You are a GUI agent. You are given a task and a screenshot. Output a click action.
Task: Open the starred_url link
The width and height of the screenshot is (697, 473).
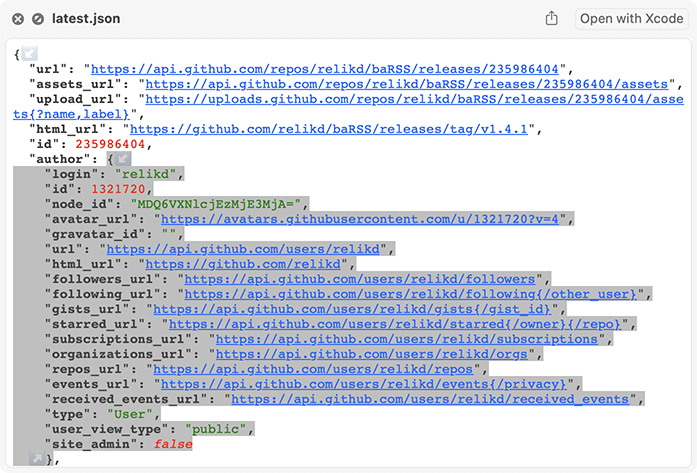[395, 324]
